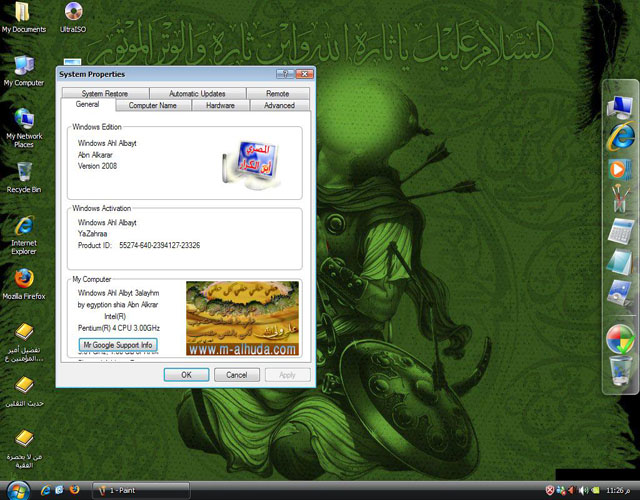640x500 pixels.
Task: Click Show Desktop quick launch icon
Action: point(60,490)
